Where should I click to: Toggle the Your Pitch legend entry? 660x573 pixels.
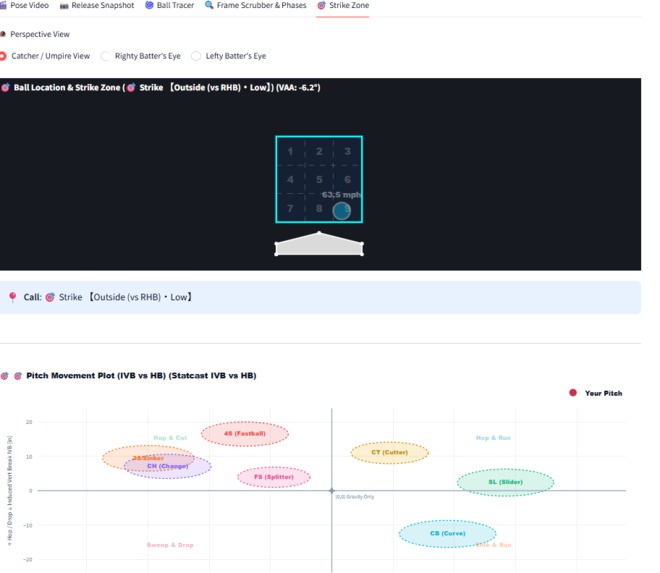coord(596,393)
